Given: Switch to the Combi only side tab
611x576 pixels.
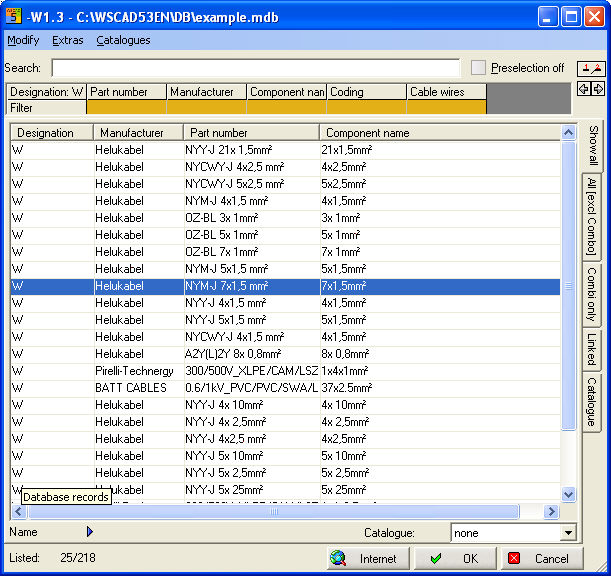Looking at the screenshot, I should 592,294.
